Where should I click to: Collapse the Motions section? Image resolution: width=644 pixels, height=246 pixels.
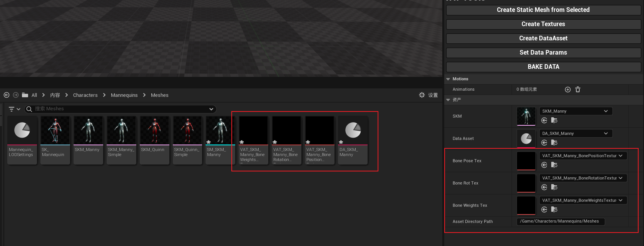pos(448,79)
